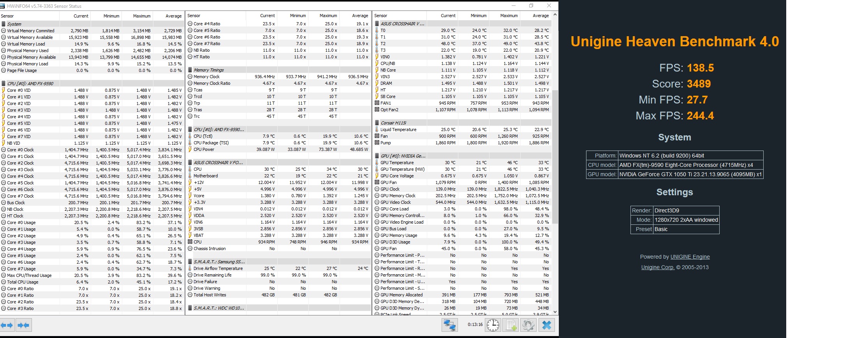
Task: Select the GPU [#0]: NVIDIA Ge... group heading
Action: point(462,156)
